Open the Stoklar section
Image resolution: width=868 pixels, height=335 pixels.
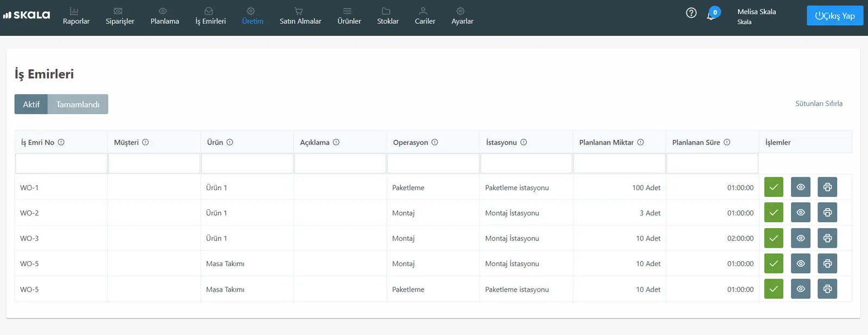click(x=388, y=16)
